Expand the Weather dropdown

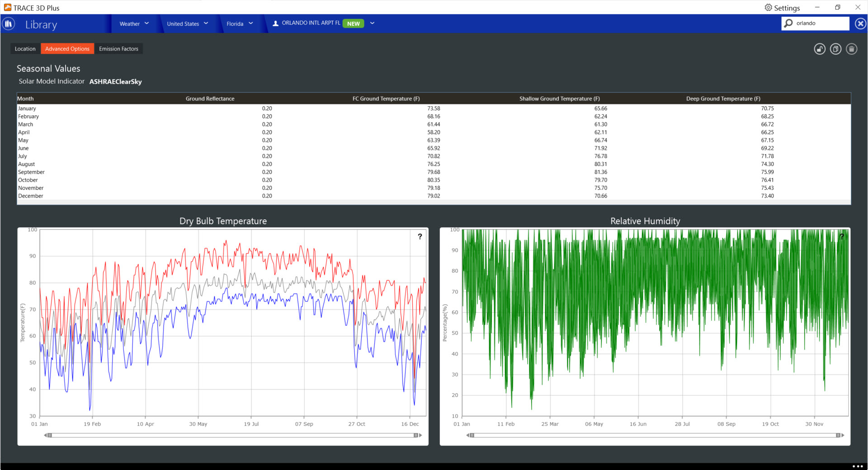pyautogui.click(x=134, y=23)
